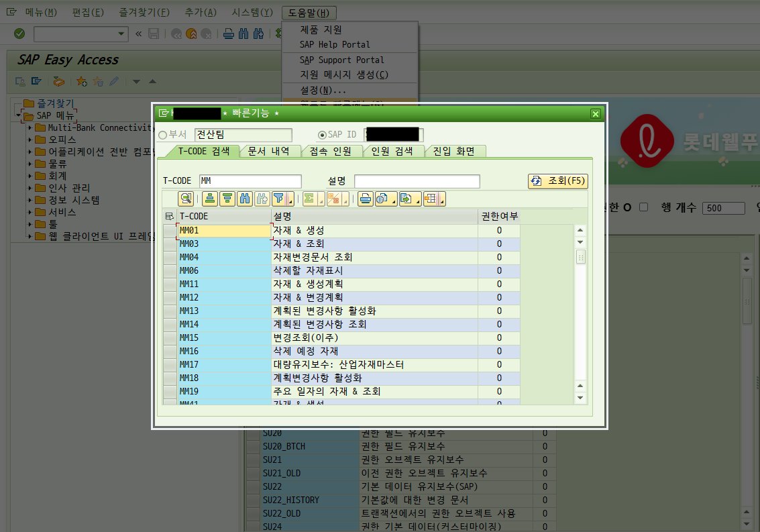Open the command field dropdown arrow
Image resolution: width=760 pixels, height=532 pixels.
[x=121, y=34]
